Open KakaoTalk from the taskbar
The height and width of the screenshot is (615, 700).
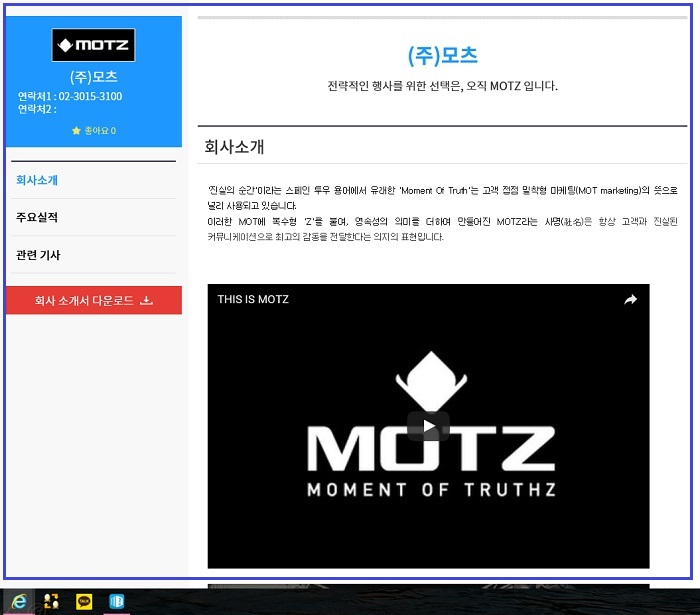84,601
